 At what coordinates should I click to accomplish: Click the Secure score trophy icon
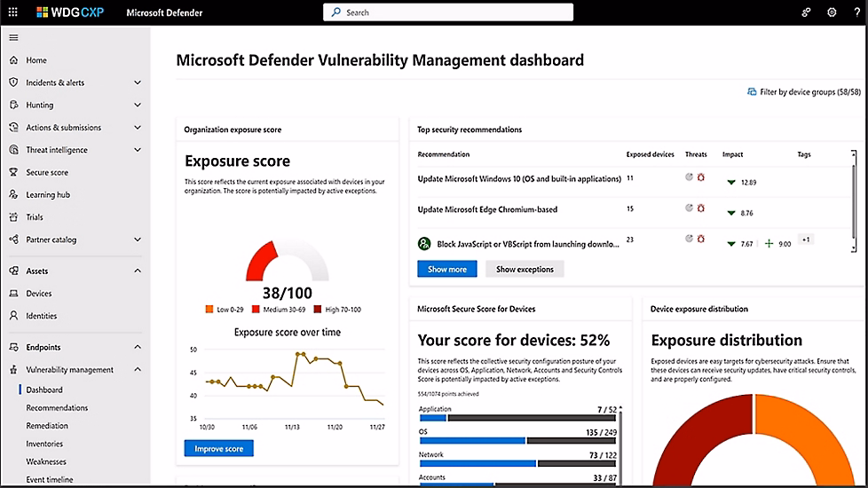(14, 172)
